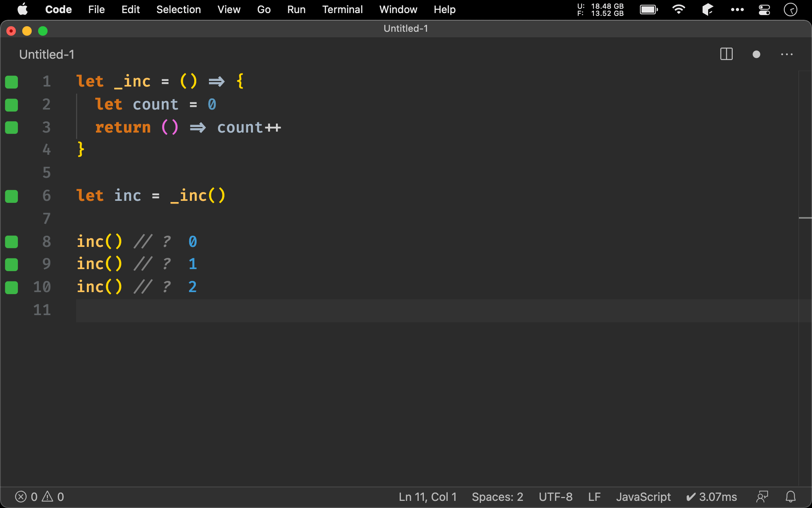
Task: Click the split editor icon
Action: pos(727,54)
